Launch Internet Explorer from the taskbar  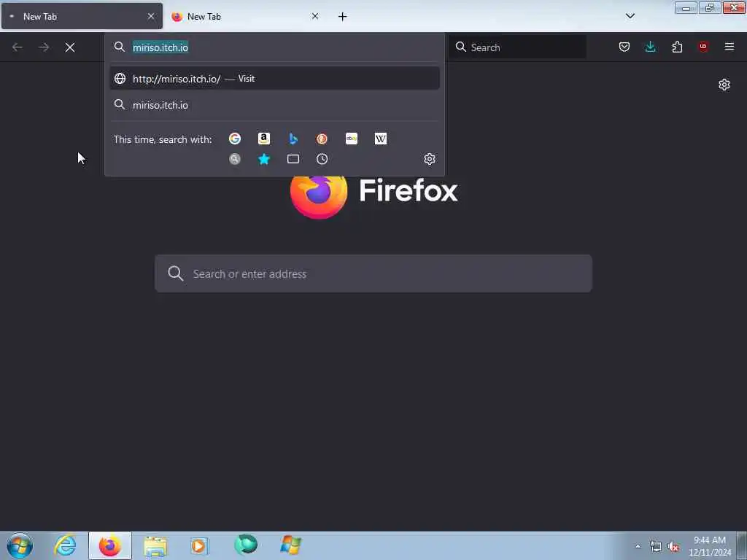tap(65, 545)
